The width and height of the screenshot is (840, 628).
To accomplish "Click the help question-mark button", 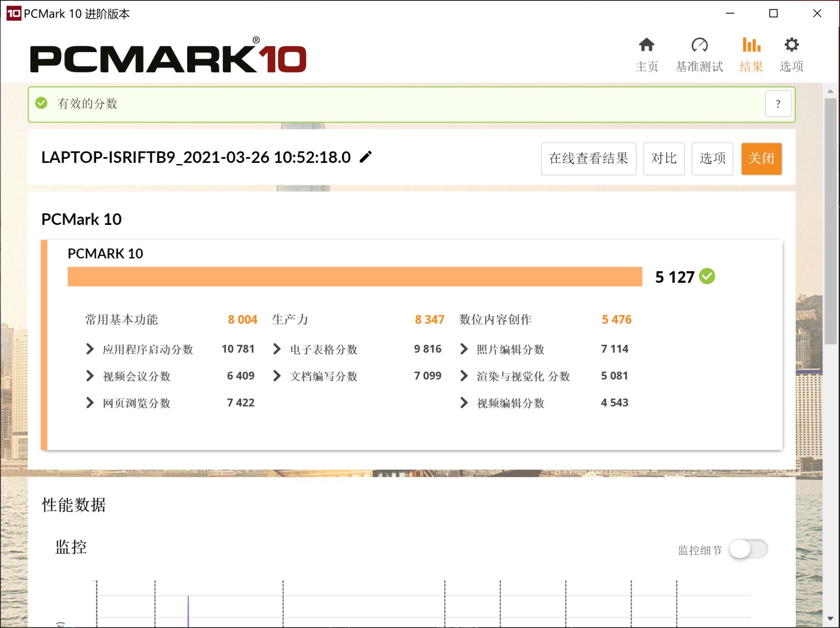I will 778,104.
